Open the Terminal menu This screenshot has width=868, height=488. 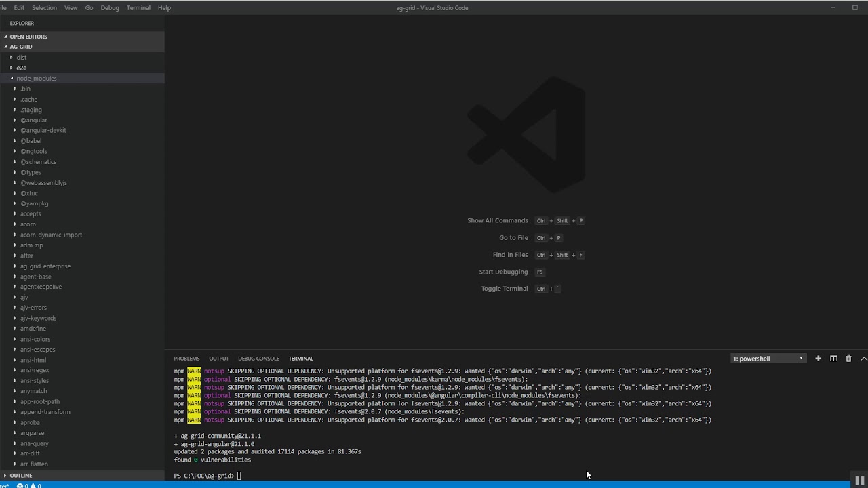pyautogui.click(x=138, y=7)
